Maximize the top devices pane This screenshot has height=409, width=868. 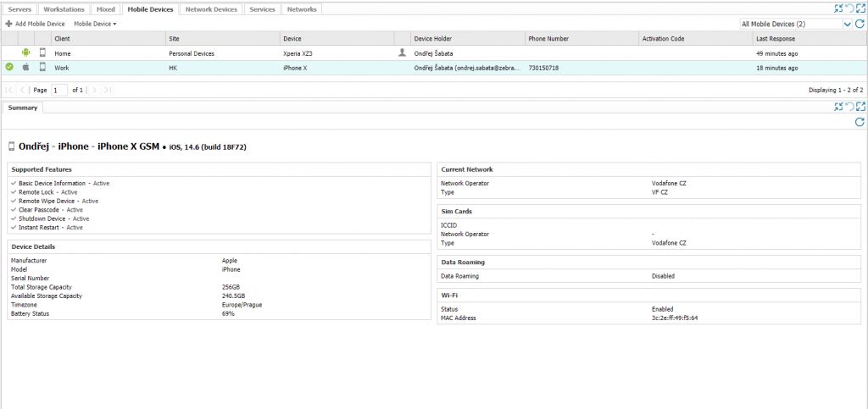pos(860,8)
